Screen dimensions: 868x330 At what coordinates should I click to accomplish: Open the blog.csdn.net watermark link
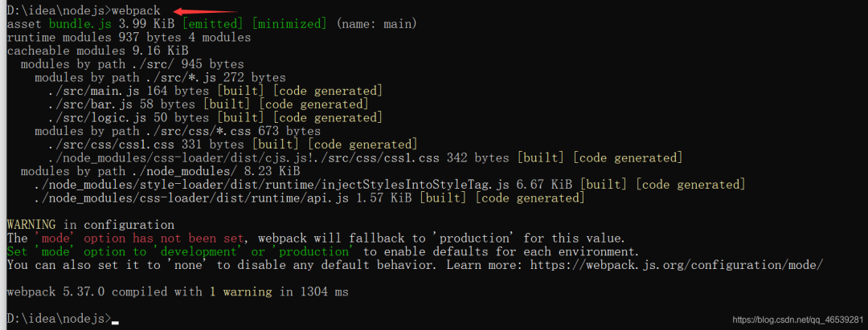(798, 320)
